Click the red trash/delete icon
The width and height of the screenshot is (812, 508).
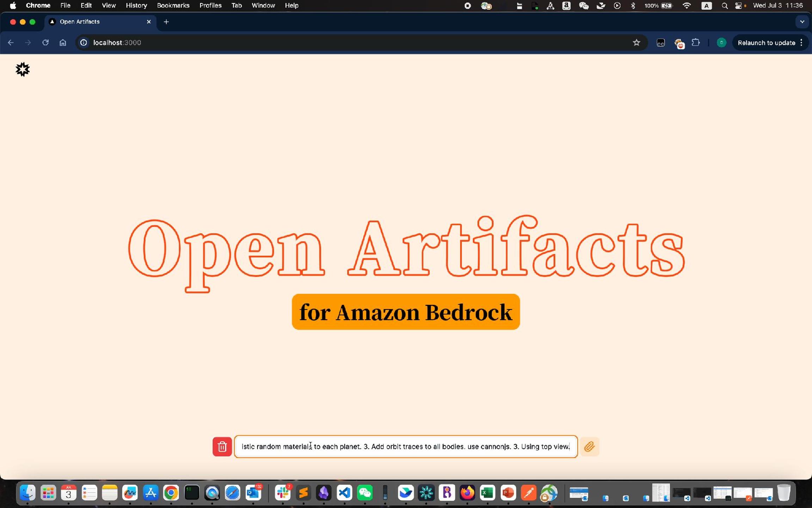[222, 447]
